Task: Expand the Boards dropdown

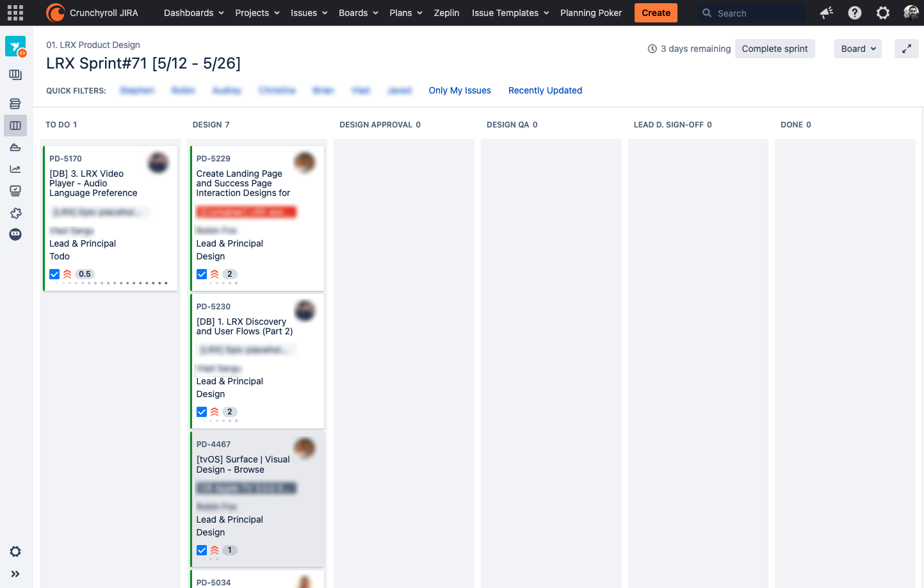Action: pyautogui.click(x=359, y=13)
